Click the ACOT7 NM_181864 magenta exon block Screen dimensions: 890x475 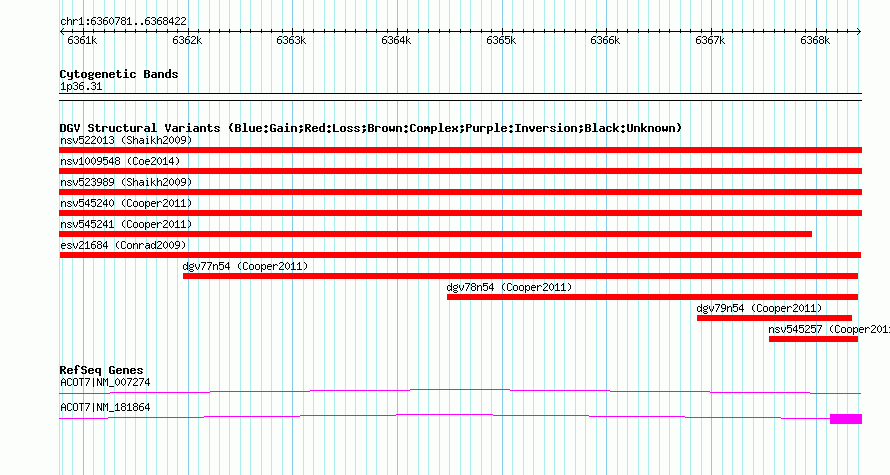coord(846,419)
